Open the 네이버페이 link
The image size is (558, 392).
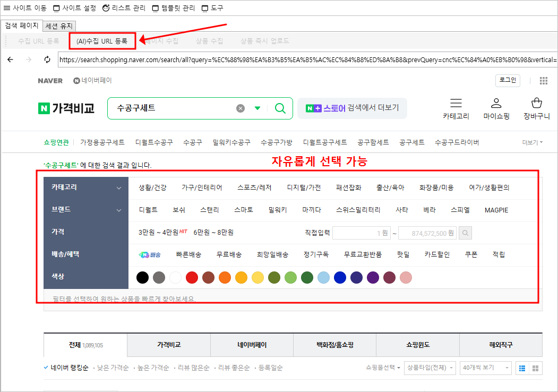coord(92,81)
